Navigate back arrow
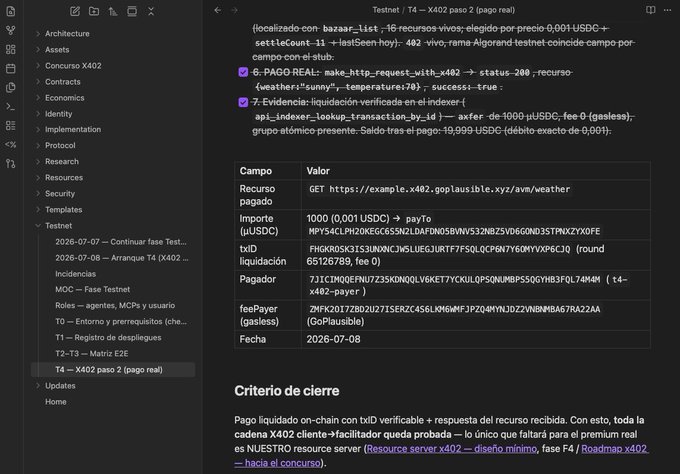 218,10
